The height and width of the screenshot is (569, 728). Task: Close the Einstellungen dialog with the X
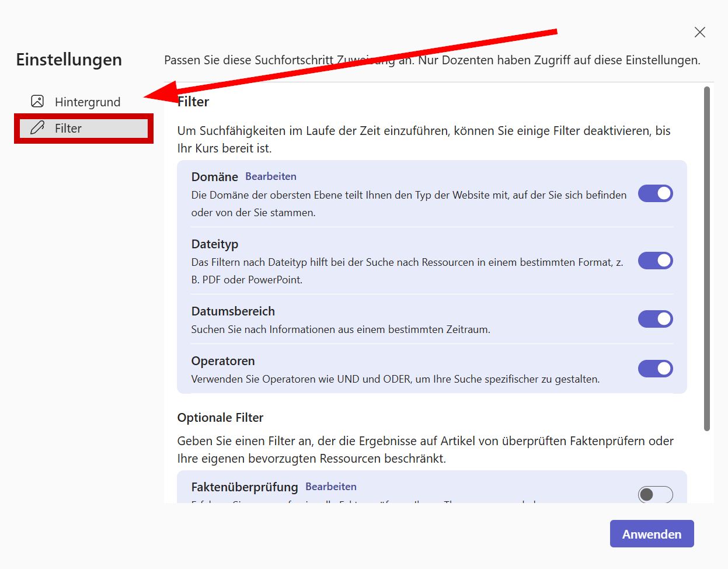(699, 32)
